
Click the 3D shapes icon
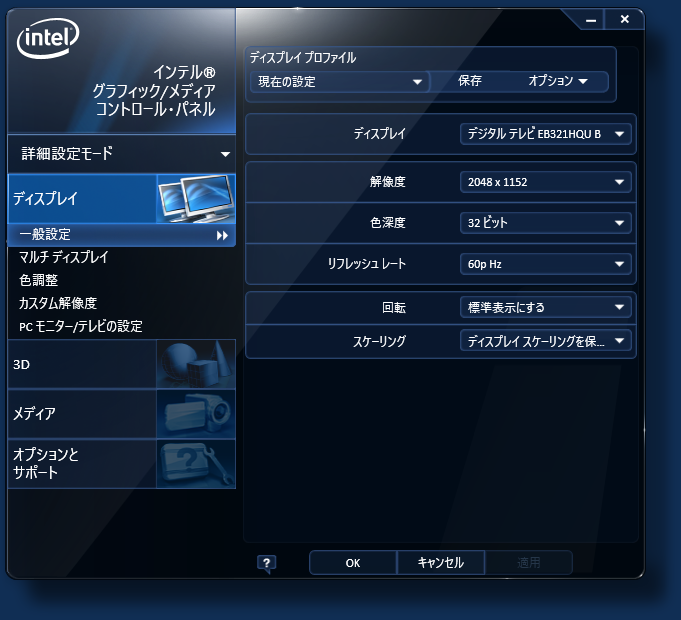point(196,364)
